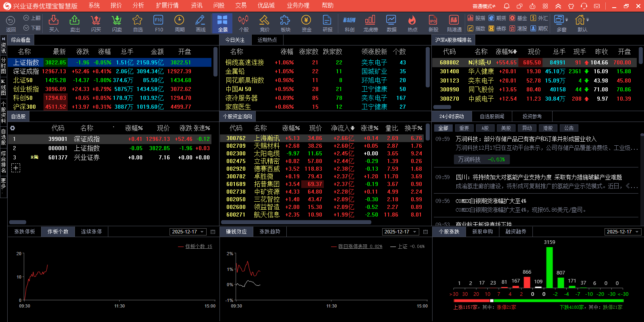Click the gear icon in 自选股 panel

[12, 128]
